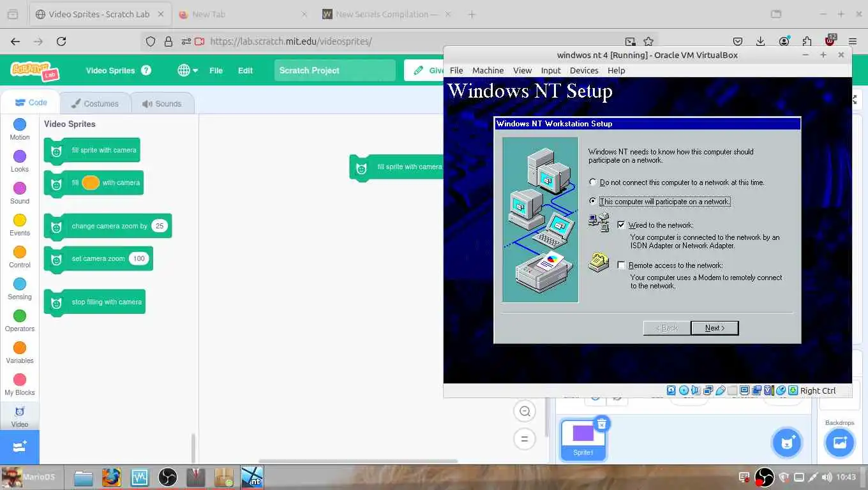
Task: Click VirtualBox mouse integration status icon
Action: point(781,390)
